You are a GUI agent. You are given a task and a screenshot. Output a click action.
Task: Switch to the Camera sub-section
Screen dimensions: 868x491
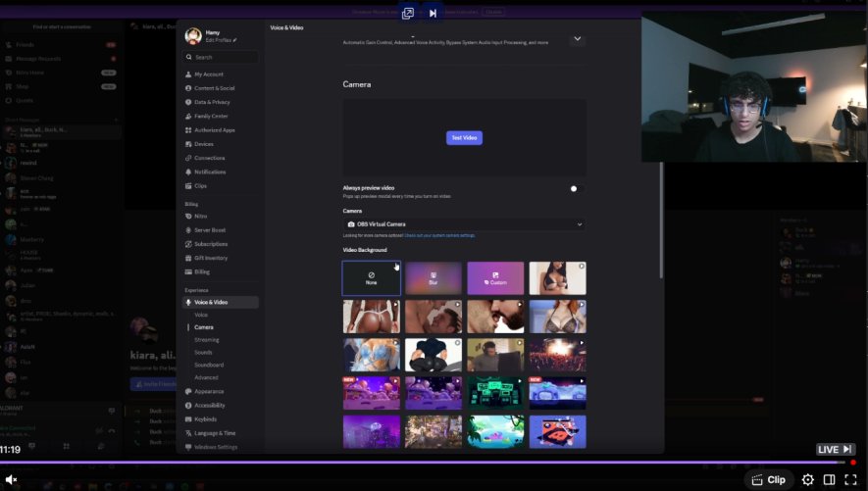tap(204, 327)
